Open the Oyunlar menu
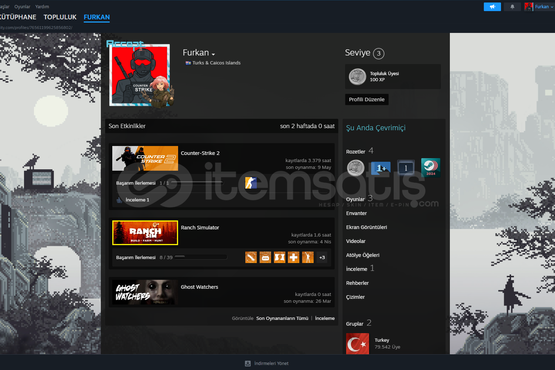The width and height of the screenshot is (555, 370). tap(22, 7)
